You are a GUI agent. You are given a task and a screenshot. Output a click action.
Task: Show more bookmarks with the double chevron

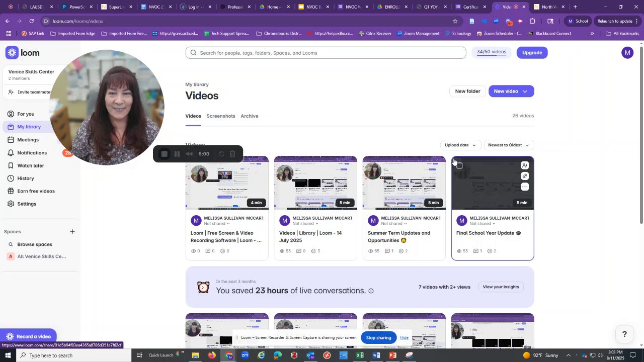pos(592,34)
